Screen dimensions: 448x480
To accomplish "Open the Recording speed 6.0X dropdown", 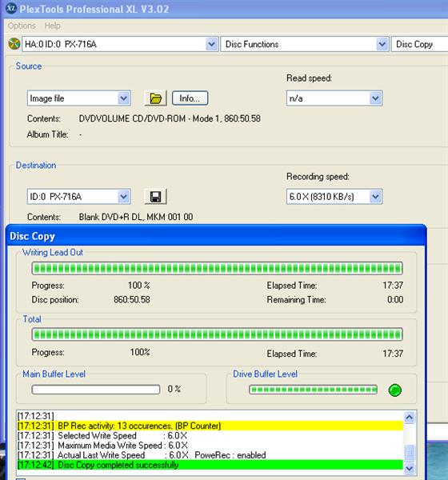I will click(334, 197).
